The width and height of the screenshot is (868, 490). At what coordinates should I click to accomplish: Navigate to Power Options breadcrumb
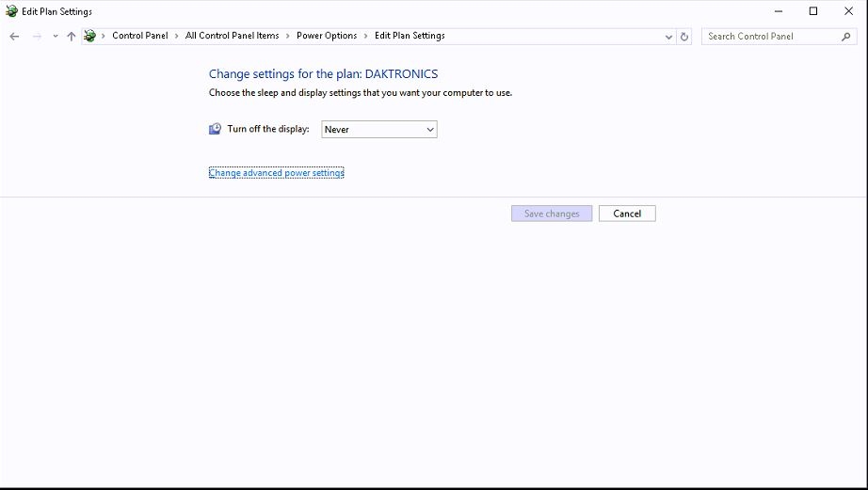tap(327, 36)
